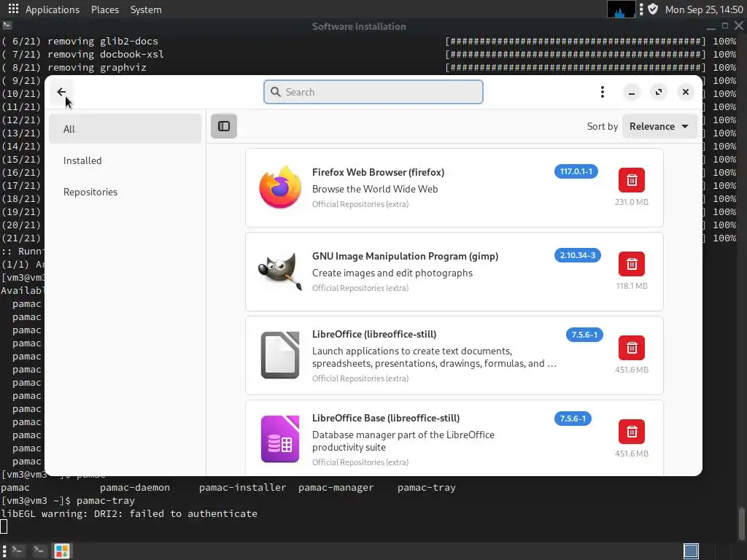
Task: Remove GIMP with its trash button
Action: click(x=632, y=264)
